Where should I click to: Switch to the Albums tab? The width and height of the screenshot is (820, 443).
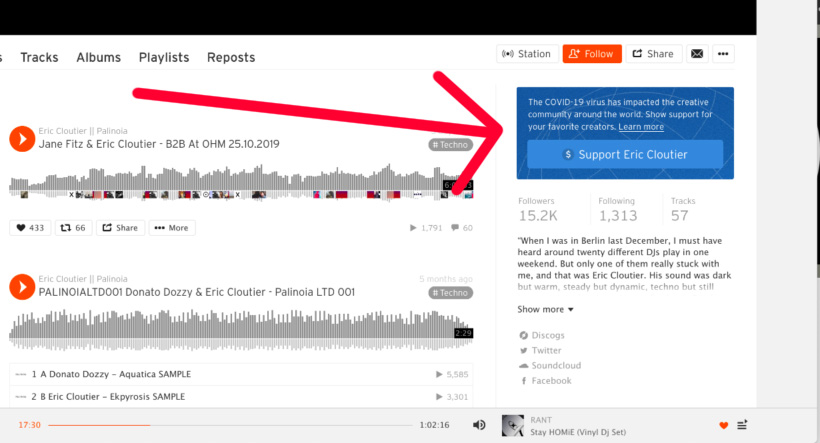98,58
